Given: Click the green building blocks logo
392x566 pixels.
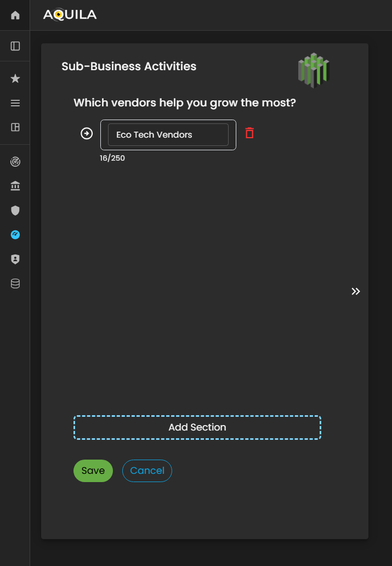Looking at the screenshot, I should tap(314, 71).
